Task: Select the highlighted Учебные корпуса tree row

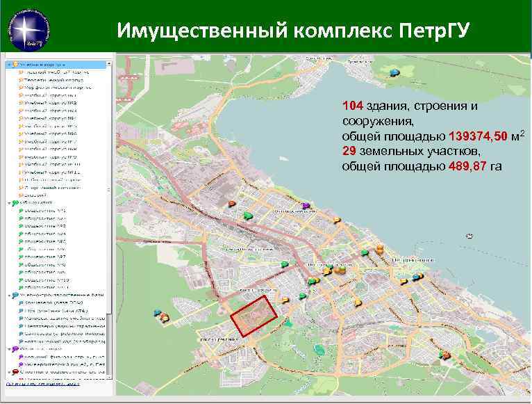Action: (56, 64)
